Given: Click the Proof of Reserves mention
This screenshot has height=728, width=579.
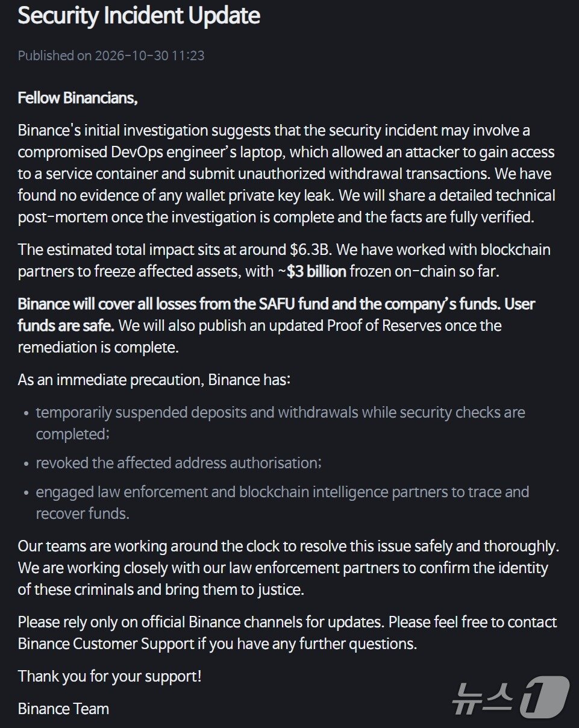Looking at the screenshot, I should tap(384, 325).
